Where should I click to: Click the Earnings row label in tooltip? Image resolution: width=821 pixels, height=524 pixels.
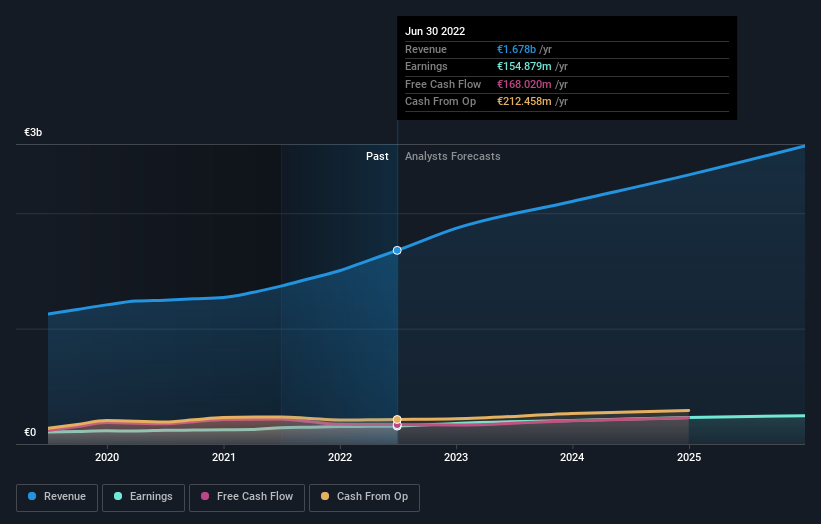[x=426, y=66]
